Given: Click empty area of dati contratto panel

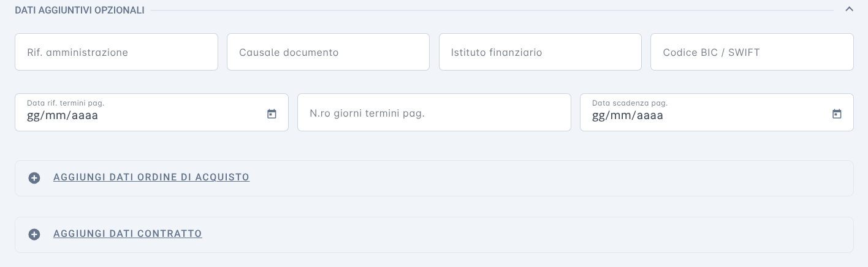Looking at the screenshot, I should pos(527,234).
